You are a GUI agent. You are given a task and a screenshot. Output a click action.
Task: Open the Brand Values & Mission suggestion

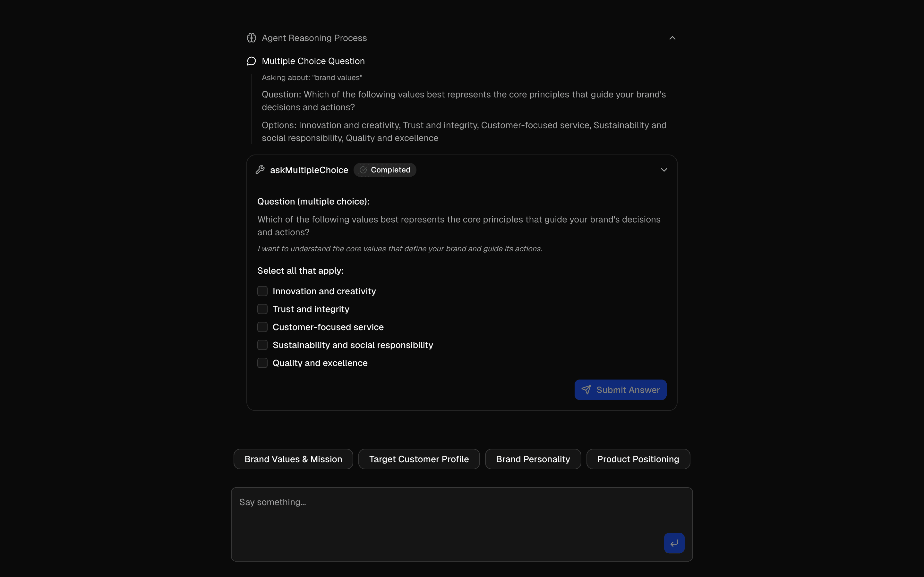[x=293, y=459]
